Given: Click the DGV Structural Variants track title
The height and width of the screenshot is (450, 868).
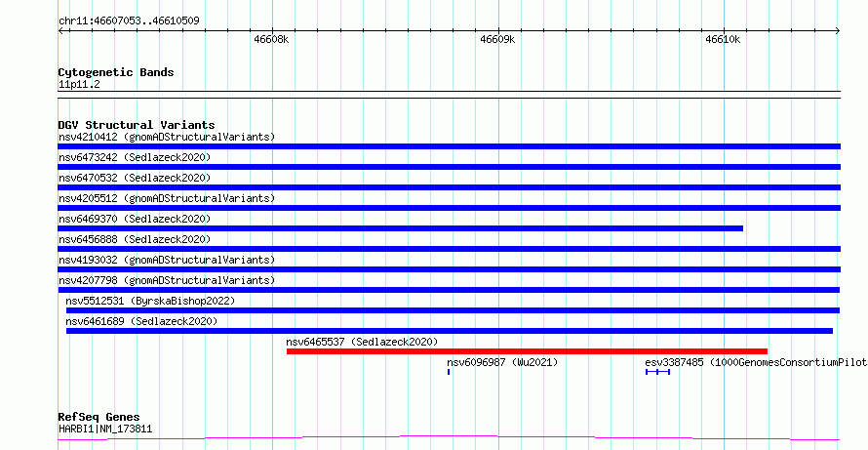Looking at the screenshot, I should coord(137,125).
